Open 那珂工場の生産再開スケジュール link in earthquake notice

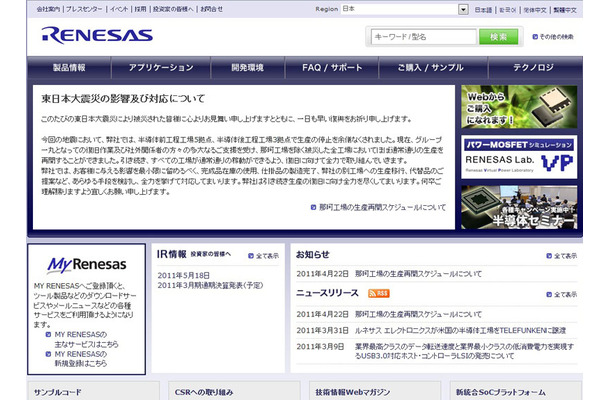pyautogui.click(x=382, y=207)
